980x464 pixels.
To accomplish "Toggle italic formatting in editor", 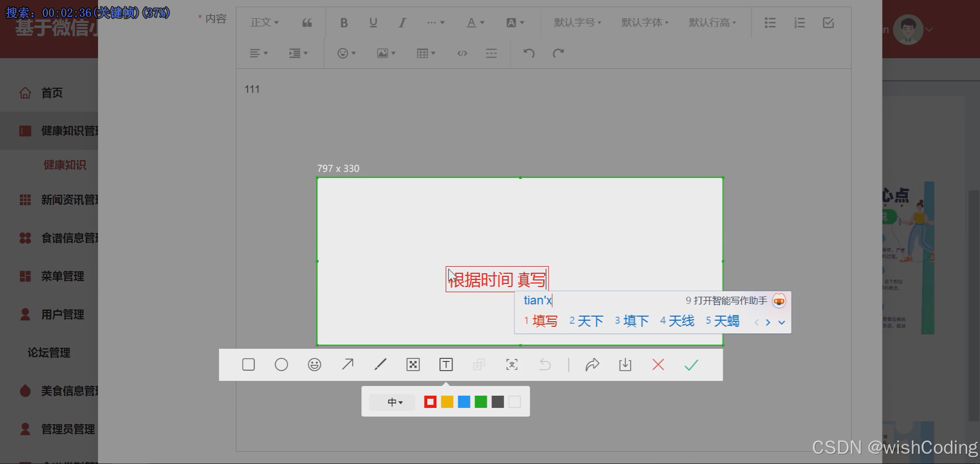I will [402, 22].
